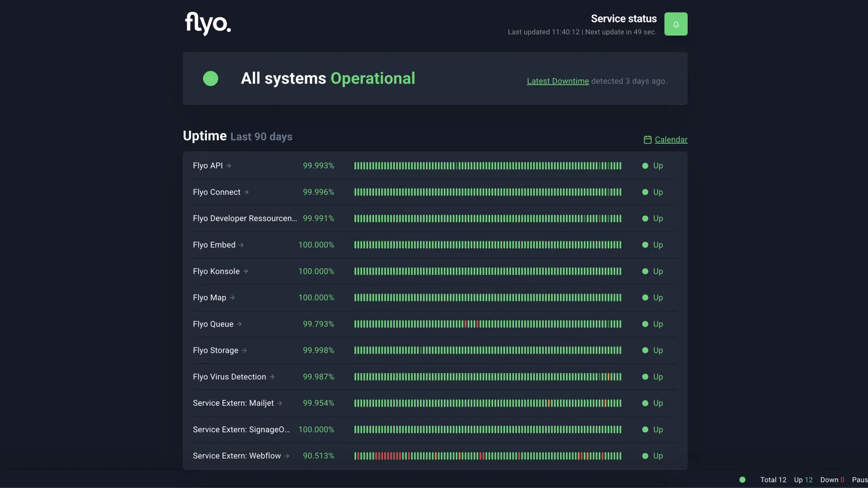868x488 pixels.
Task: Click the calendar icon beside Calendar
Action: coord(647,139)
